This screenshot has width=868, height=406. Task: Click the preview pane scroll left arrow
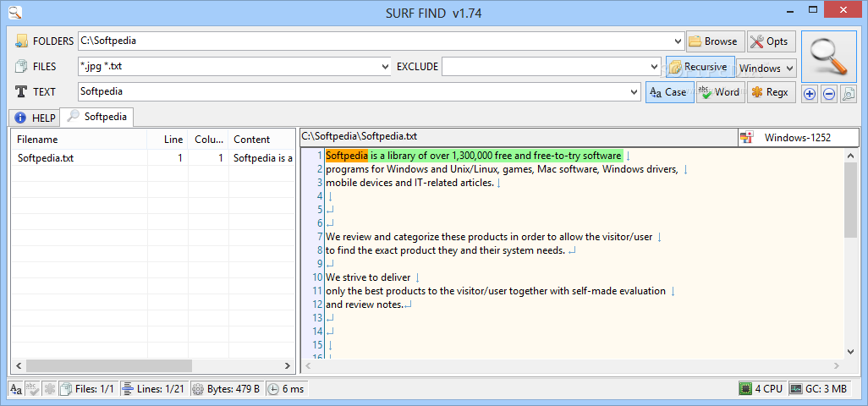click(308, 365)
